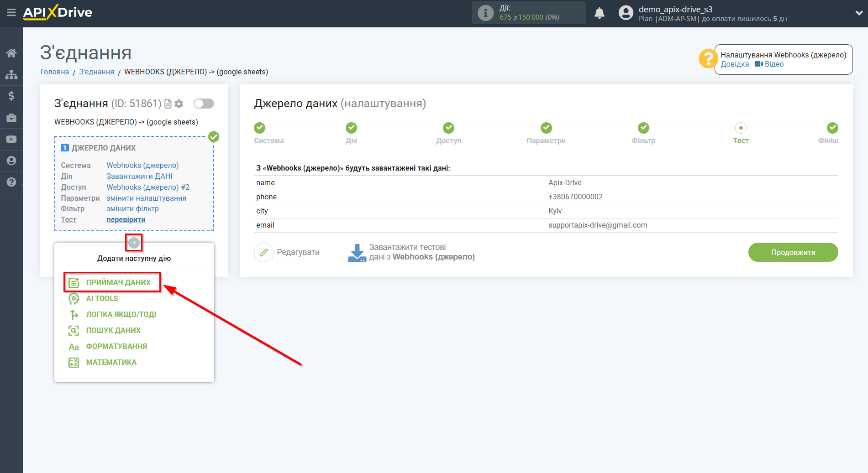Click the Система step

269,134
